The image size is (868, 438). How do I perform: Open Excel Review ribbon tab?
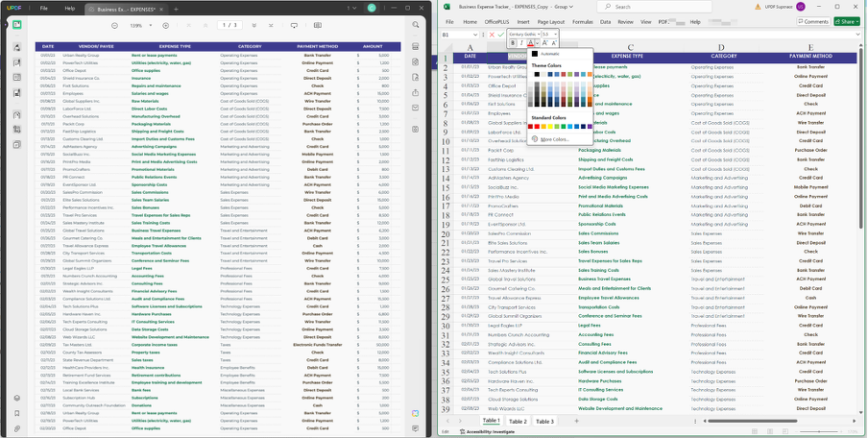point(625,22)
